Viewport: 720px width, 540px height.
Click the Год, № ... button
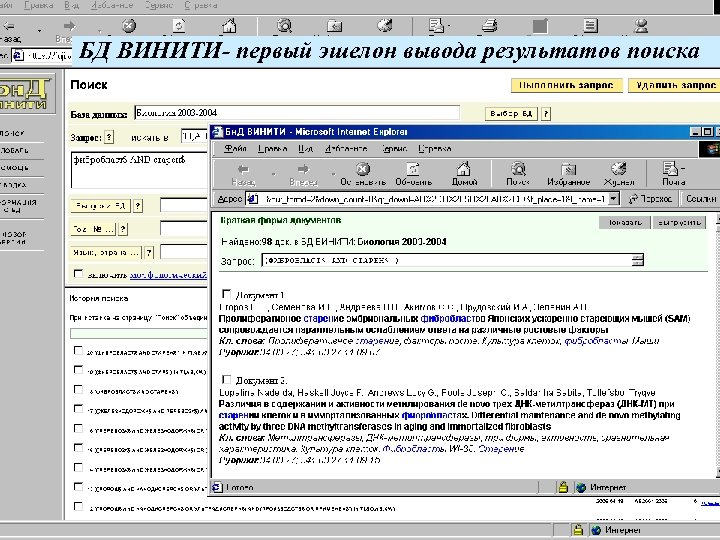pyautogui.click(x=93, y=229)
